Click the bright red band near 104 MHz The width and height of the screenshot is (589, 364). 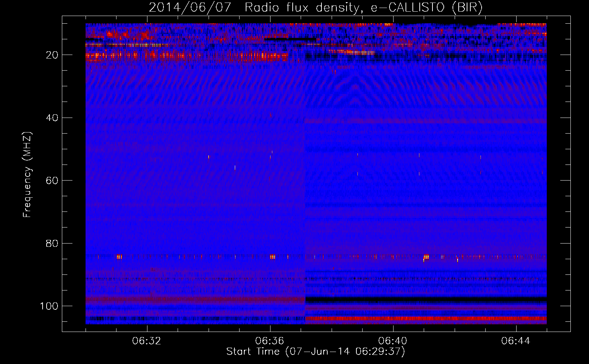coord(426,318)
